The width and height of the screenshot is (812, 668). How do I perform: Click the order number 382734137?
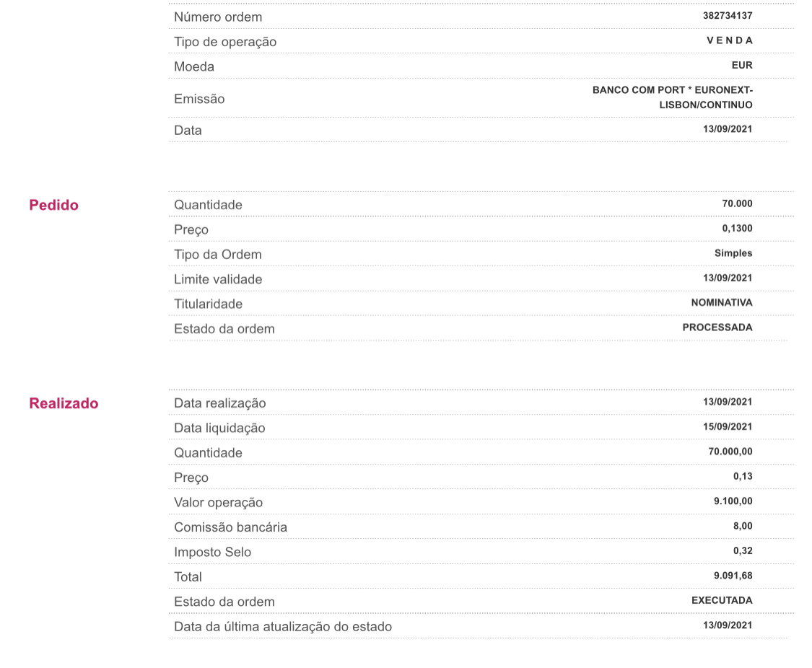tap(728, 16)
